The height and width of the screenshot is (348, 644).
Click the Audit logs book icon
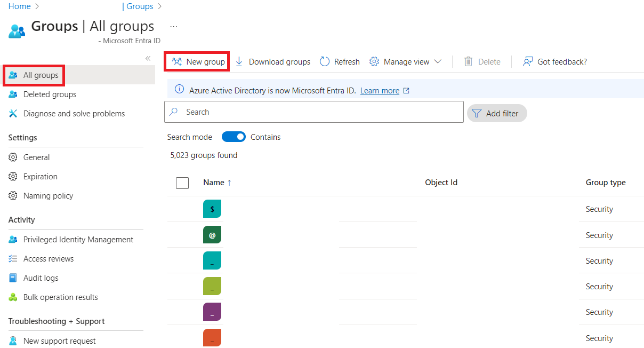(13, 278)
